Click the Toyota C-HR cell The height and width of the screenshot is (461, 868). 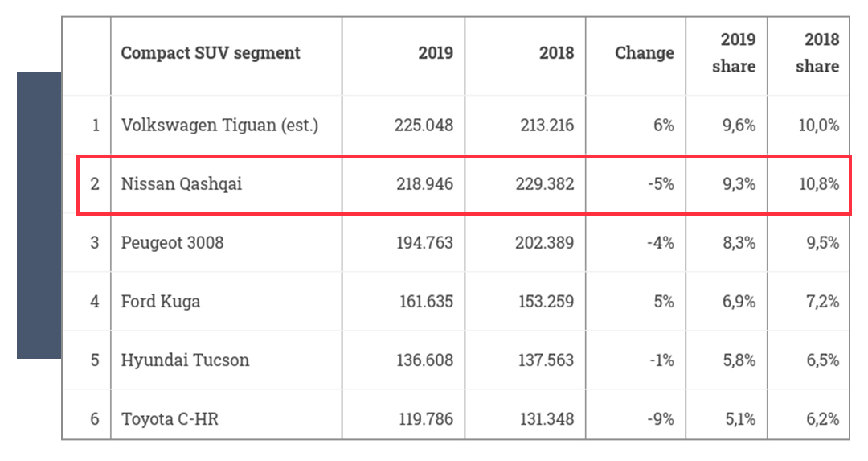171,418
